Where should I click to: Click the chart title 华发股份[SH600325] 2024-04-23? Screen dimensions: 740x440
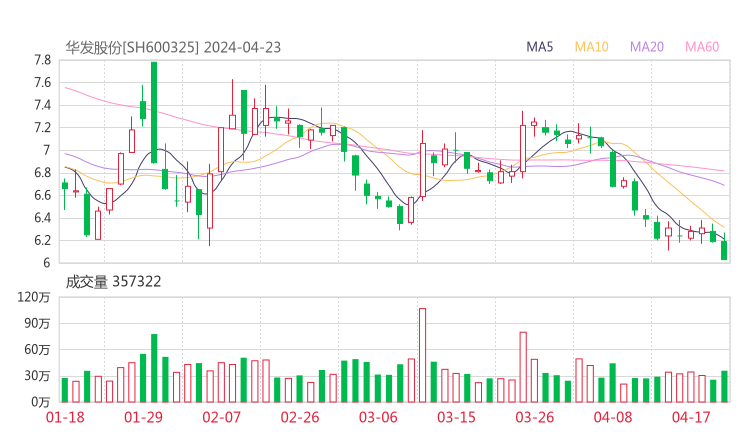[173, 47]
